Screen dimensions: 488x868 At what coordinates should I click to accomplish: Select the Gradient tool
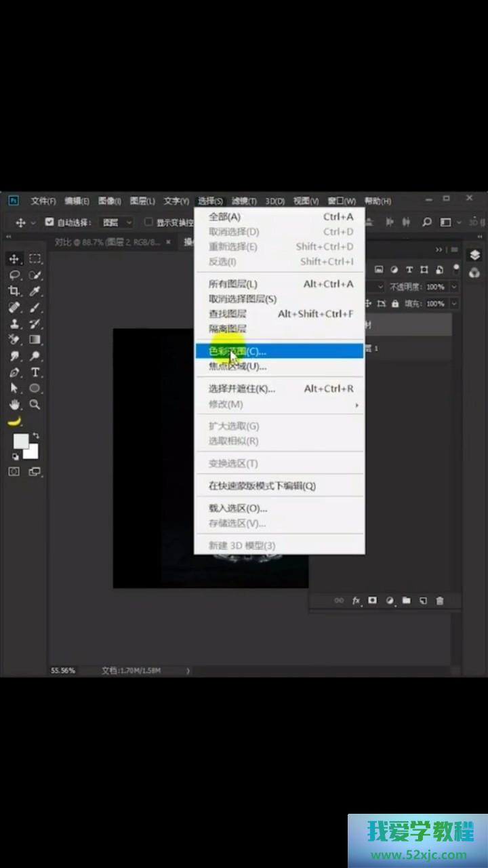tap(35, 340)
